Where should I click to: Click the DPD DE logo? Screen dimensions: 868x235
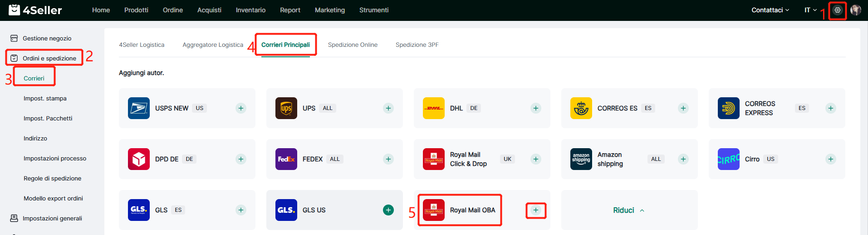[139, 159]
